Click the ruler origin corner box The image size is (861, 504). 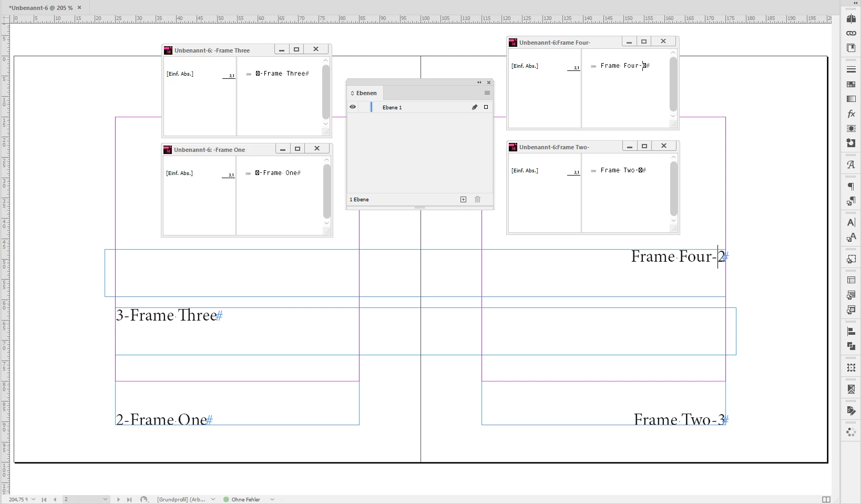(x=5, y=19)
